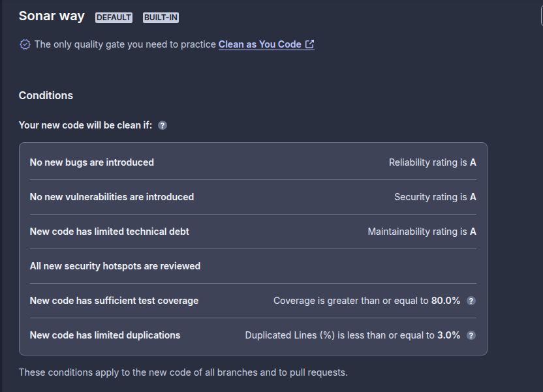The image size is (543, 392).
Task: Select the "No new bugs are introduced" condition
Action: [x=92, y=162]
